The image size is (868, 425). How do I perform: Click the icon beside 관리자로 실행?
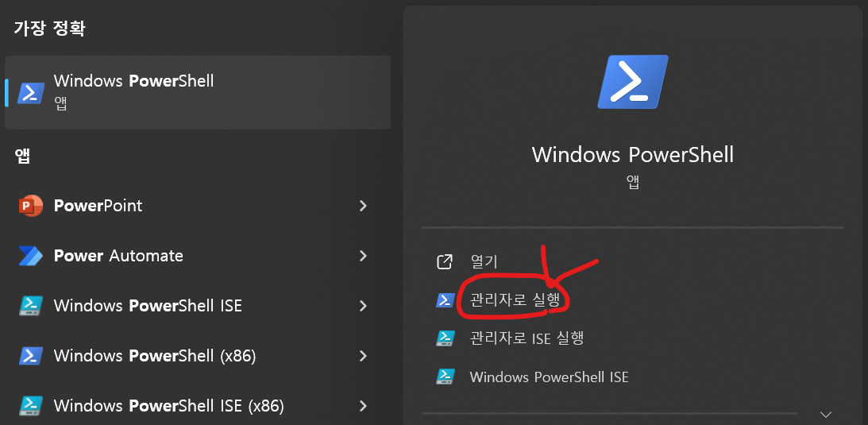tap(445, 300)
